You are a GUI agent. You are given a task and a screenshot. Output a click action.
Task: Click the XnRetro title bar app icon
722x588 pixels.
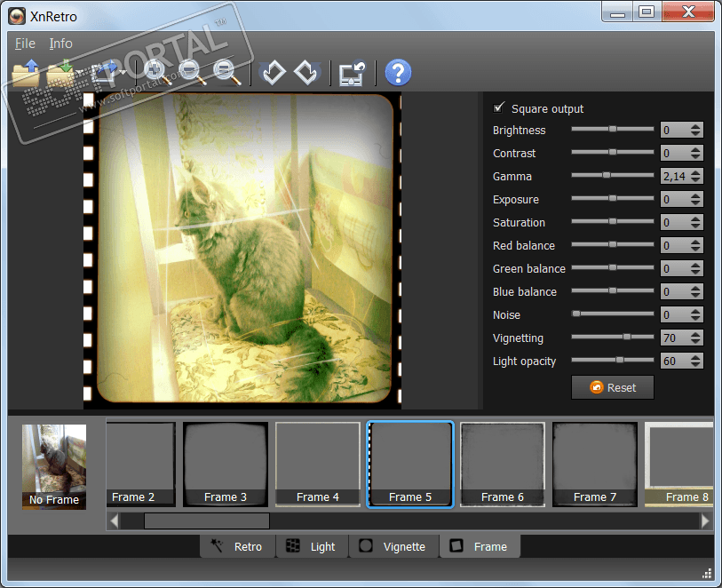(x=17, y=16)
